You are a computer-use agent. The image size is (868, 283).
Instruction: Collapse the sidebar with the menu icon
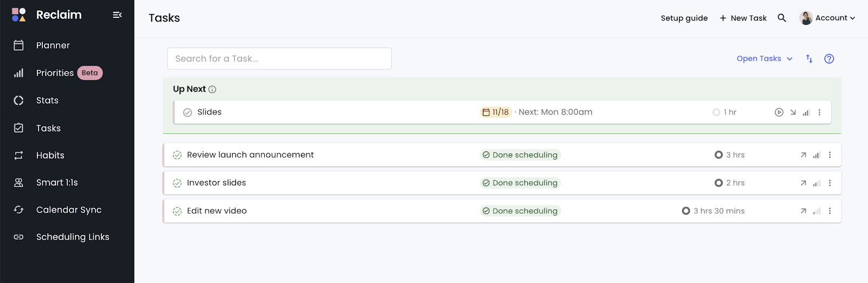tap(117, 15)
